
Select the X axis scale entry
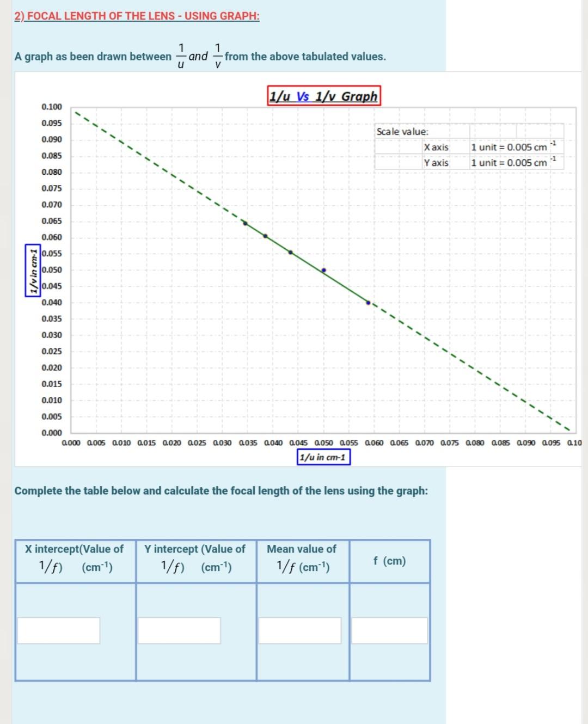436,147
